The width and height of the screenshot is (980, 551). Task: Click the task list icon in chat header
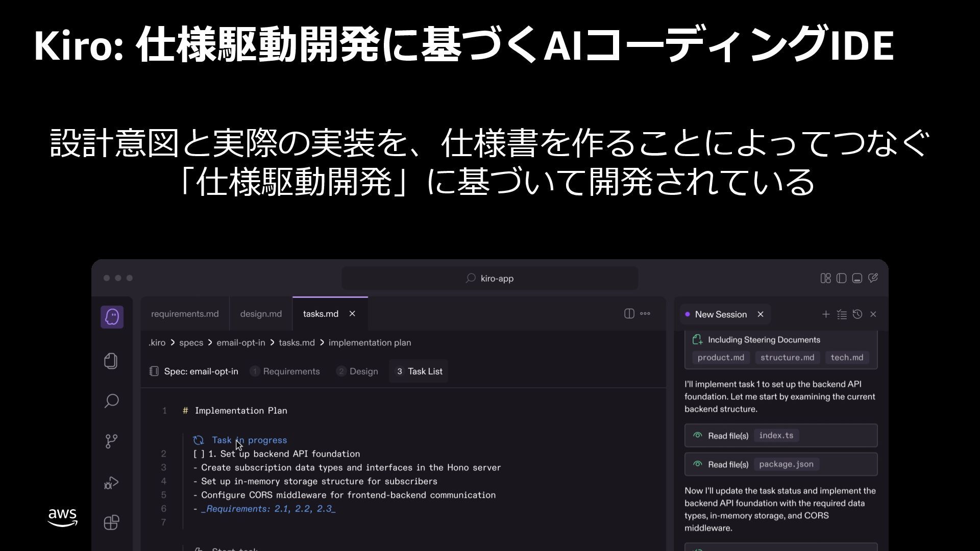(x=842, y=314)
